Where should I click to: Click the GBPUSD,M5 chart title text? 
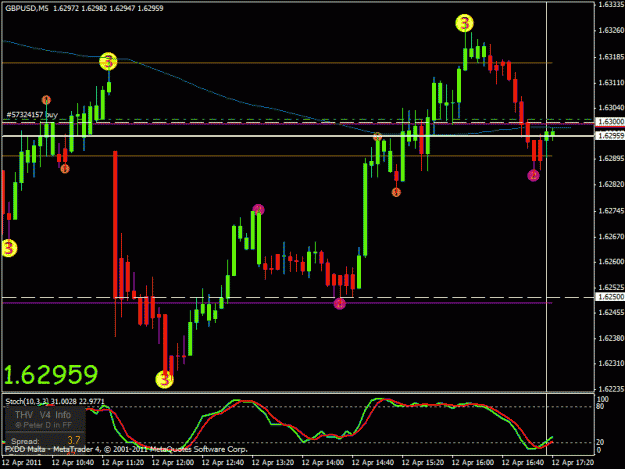tap(27, 8)
